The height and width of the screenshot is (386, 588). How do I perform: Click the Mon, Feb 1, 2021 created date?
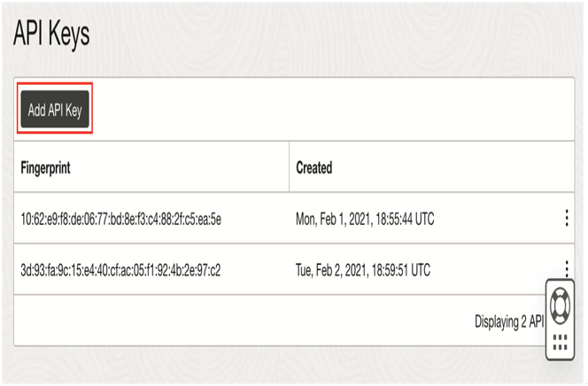tap(333, 219)
